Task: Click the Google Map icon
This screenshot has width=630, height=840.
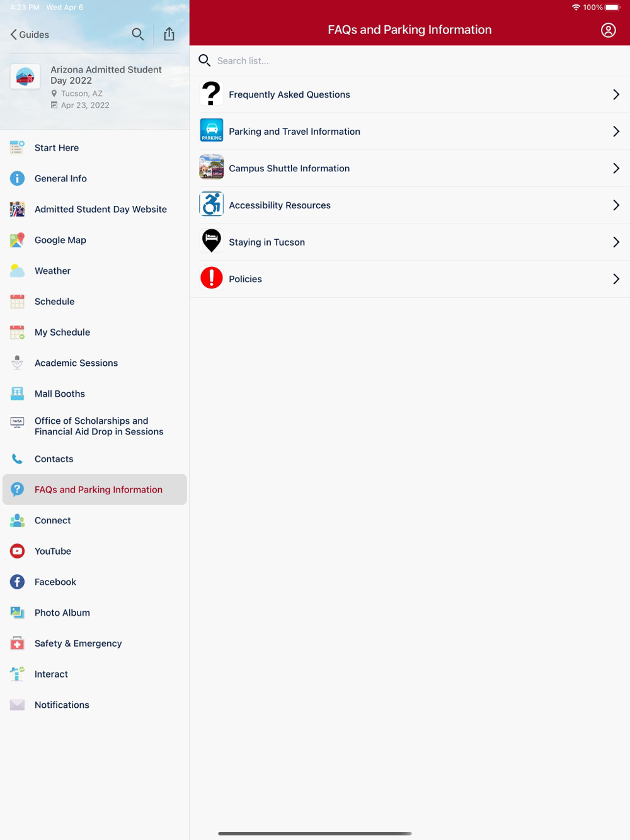Action: click(17, 240)
